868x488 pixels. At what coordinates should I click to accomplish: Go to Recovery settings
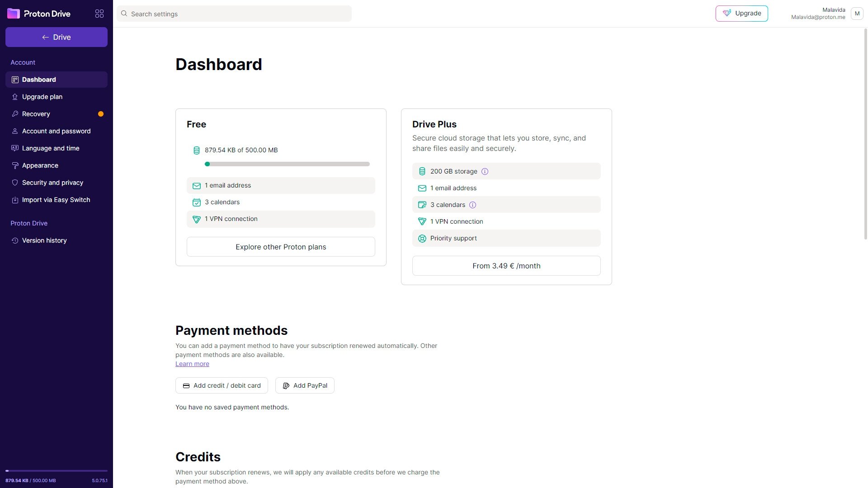(57, 114)
